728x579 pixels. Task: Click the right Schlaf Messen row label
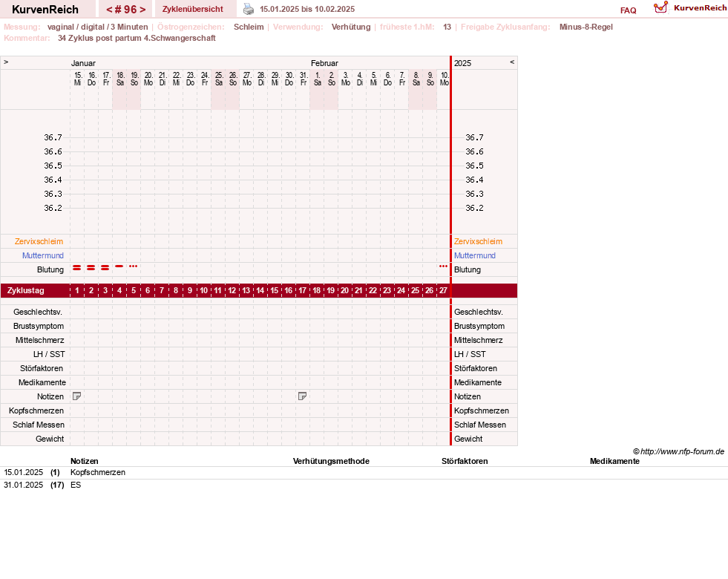[x=480, y=425]
